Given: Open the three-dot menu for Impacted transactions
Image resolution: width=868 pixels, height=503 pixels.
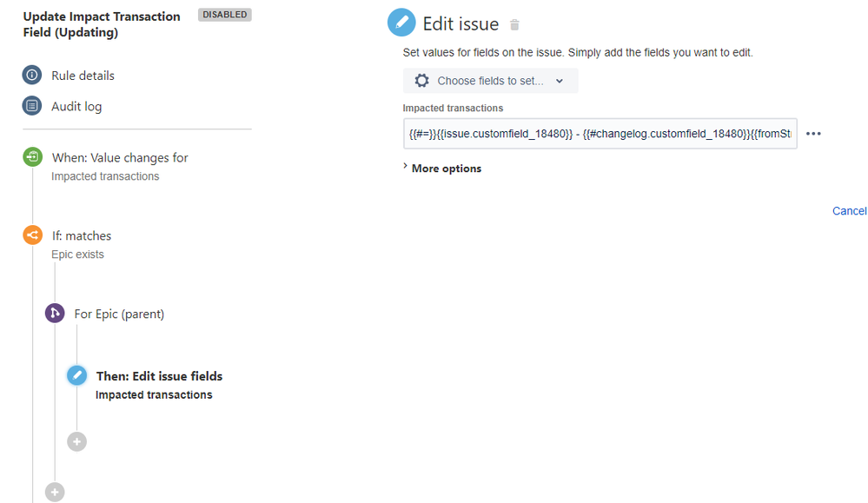Looking at the screenshot, I should click(813, 134).
